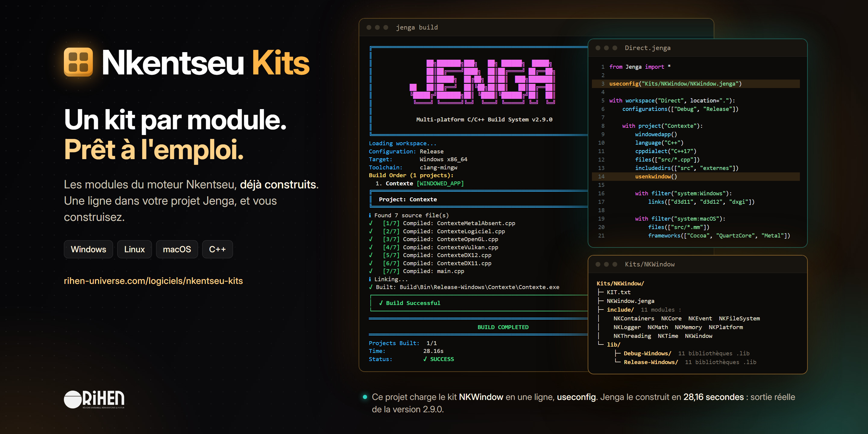Click the 'Project: Contexte' header box

(479, 199)
